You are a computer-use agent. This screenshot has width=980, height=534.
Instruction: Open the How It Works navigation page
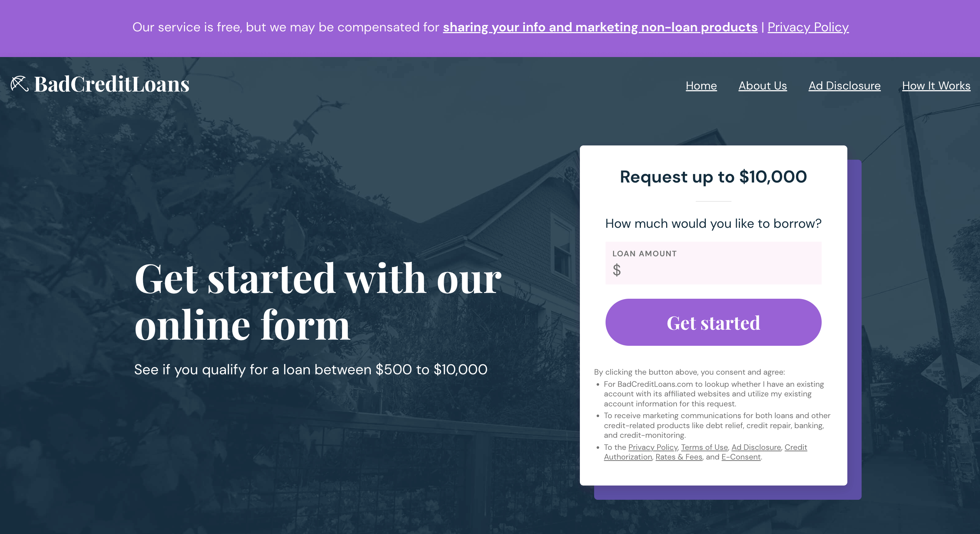pyautogui.click(x=936, y=85)
